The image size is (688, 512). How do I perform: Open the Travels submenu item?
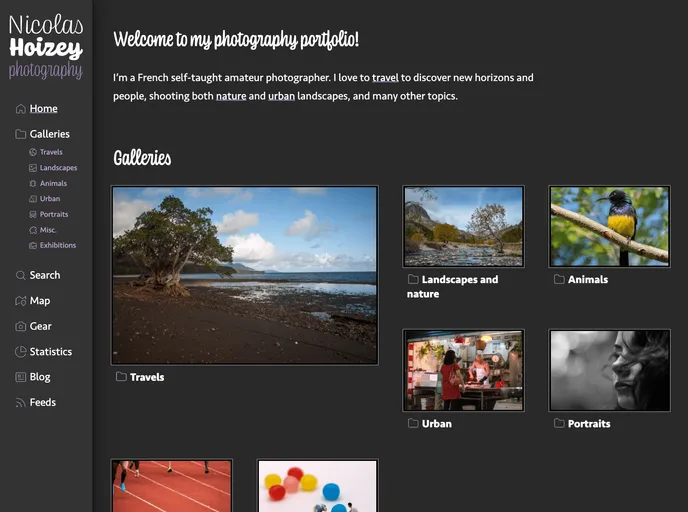[x=50, y=153]
